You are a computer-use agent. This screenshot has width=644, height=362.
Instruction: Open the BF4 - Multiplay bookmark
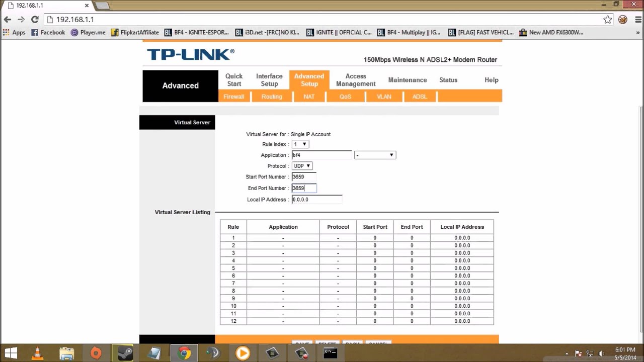(409, 32)
